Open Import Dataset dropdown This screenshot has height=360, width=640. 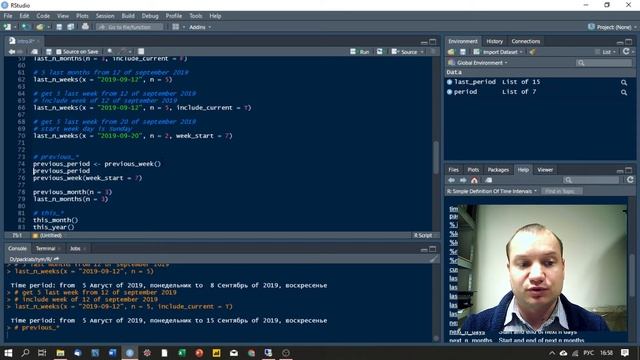click(498, 52)
